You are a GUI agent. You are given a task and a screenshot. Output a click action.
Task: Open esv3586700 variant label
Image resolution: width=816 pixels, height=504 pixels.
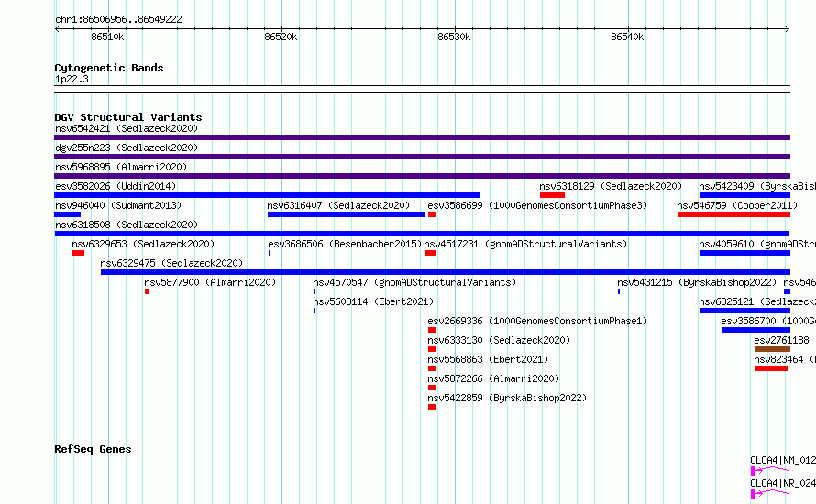click(x=768, y=321)
